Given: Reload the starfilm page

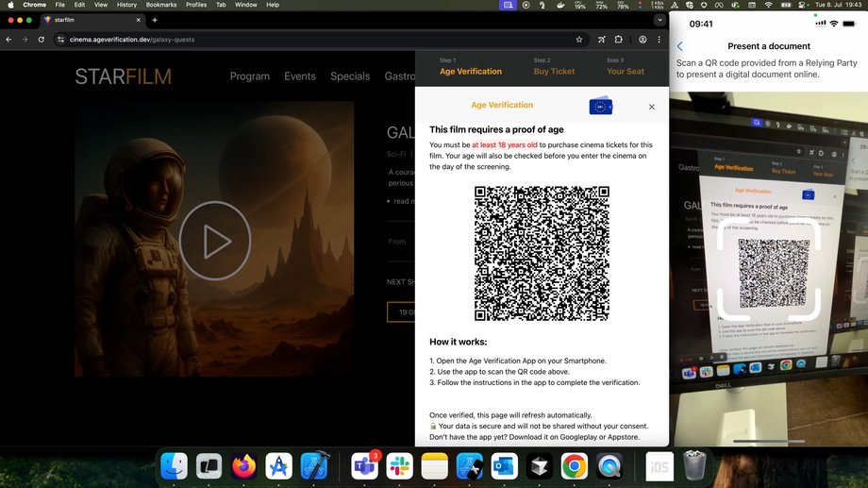Looking at the screenshot, I should point(41,40).
